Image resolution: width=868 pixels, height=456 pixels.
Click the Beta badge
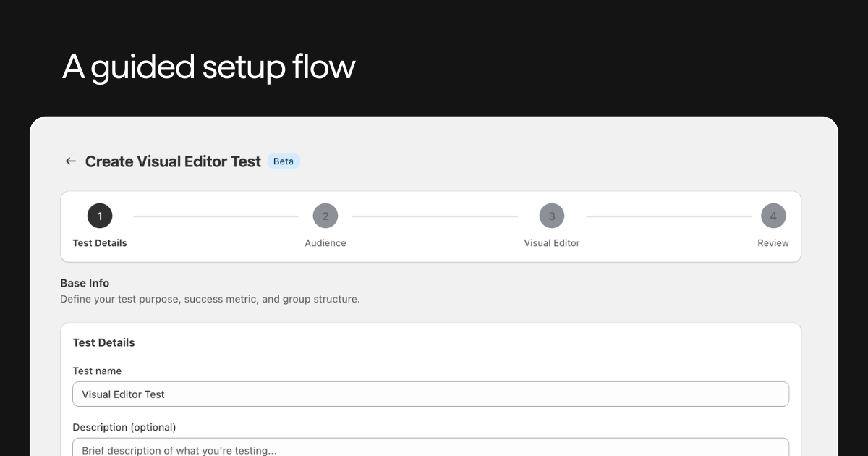(x=284, y=161)
